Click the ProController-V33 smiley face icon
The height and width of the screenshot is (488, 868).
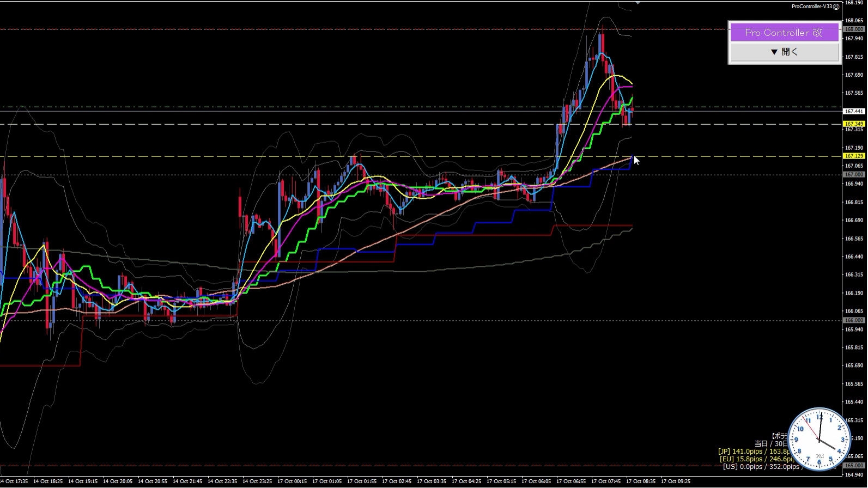click(x=836, y=7)
